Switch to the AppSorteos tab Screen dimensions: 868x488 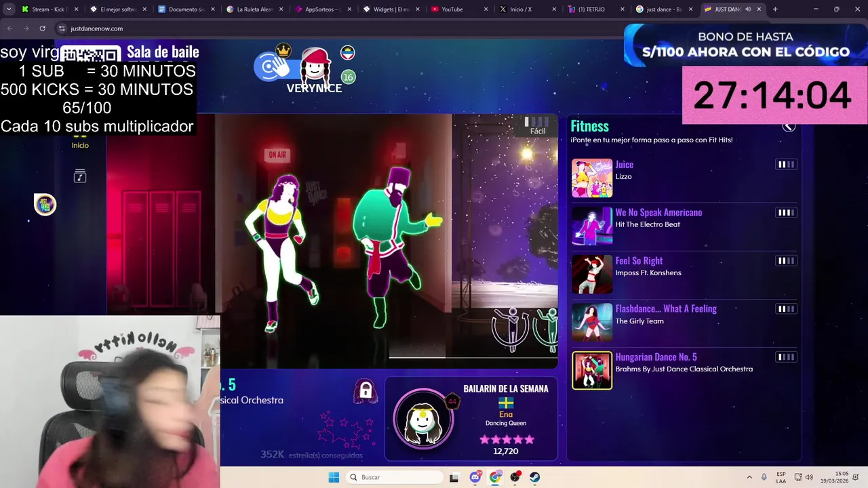(x=322, y=9)
